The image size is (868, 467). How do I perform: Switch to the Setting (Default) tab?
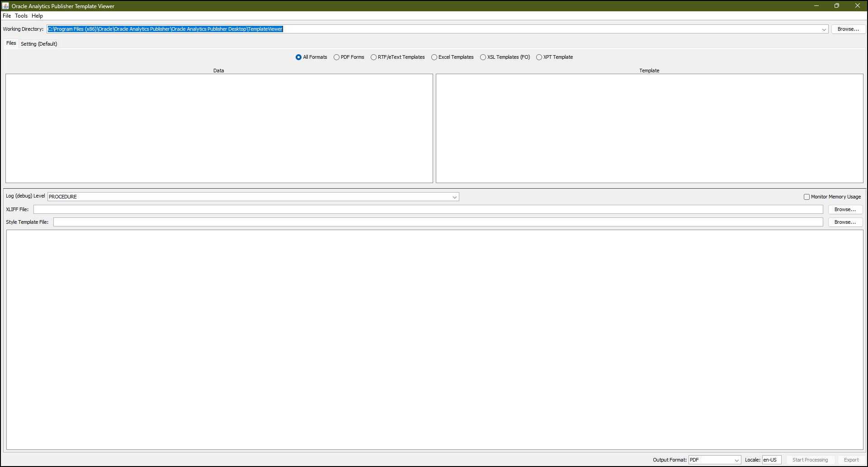pyautogui.click(x=39, y=44)
